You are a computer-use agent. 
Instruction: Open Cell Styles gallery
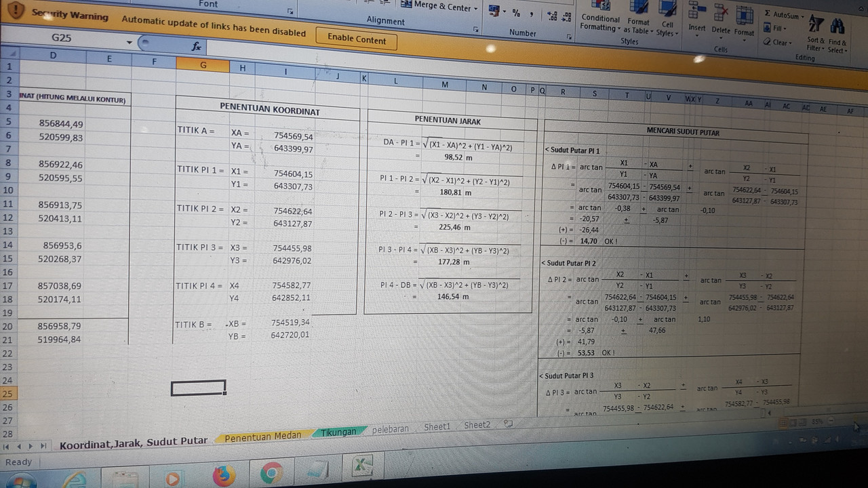(666, 19)
